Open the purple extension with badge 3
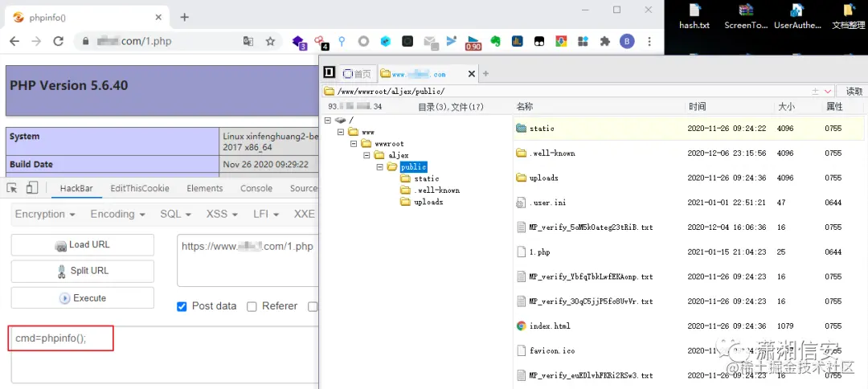This screenshot has height=389, width=868. 298,42
